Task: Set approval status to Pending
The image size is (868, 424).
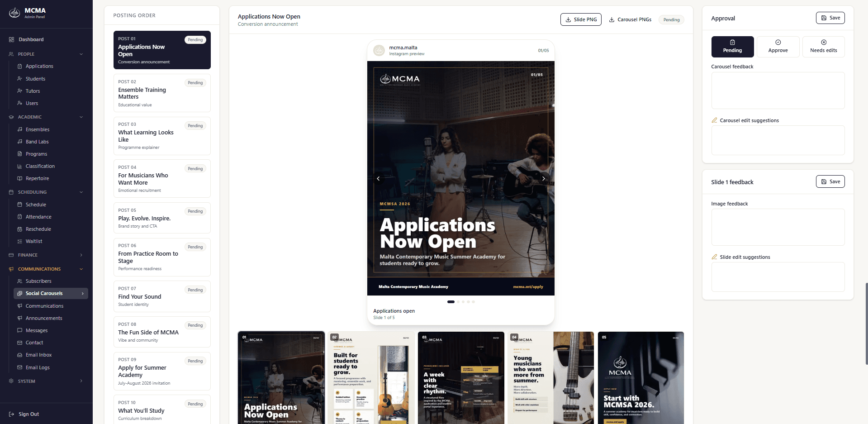Action: (732, 47)
